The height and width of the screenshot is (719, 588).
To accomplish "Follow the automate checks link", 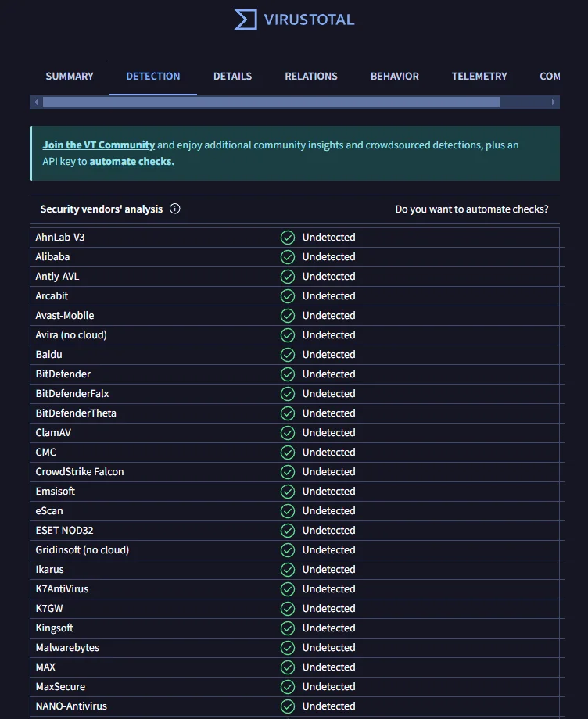I will click(x=131, y=162).
